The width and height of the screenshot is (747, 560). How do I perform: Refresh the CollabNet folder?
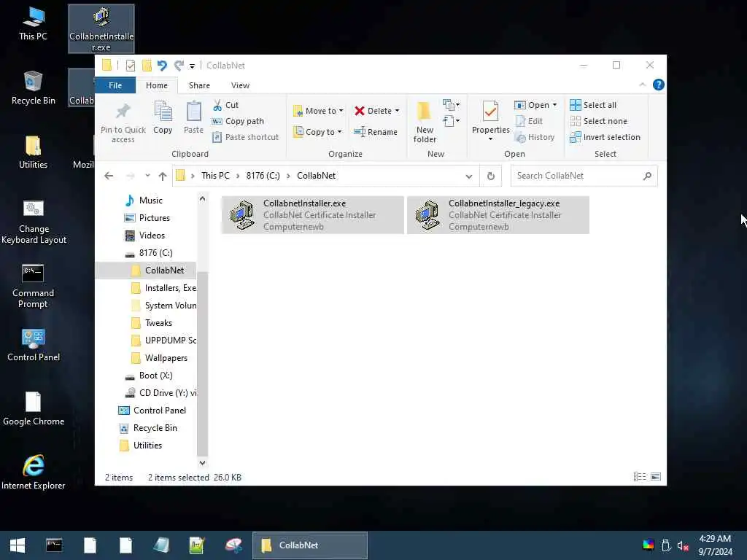[x=491, y=176]
